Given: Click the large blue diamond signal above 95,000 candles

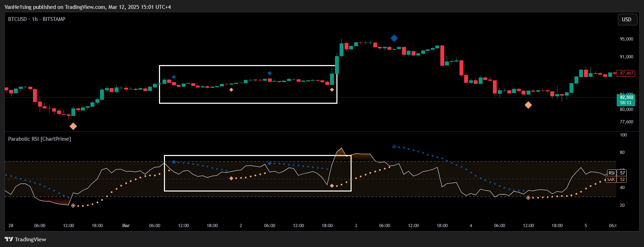Looking at the screenshot, I should coord(394,38).
